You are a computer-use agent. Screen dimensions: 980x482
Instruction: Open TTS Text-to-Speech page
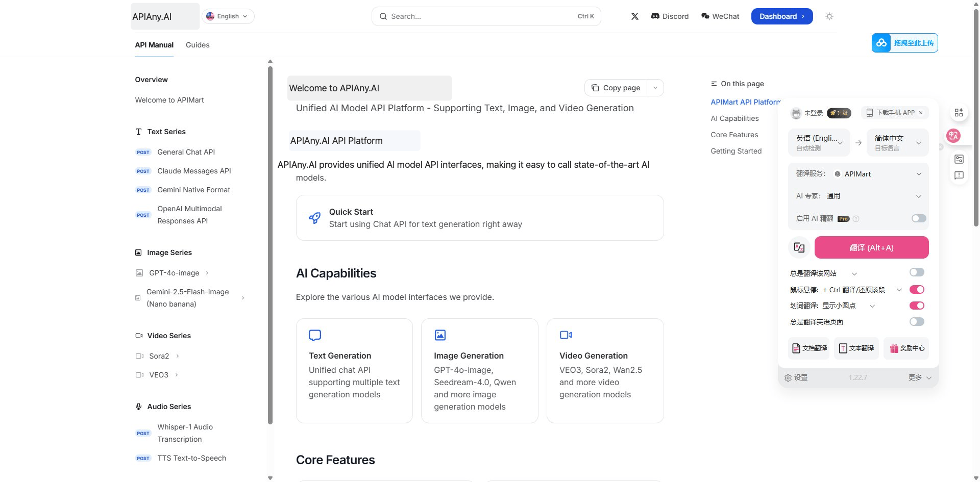coord(191,458)
